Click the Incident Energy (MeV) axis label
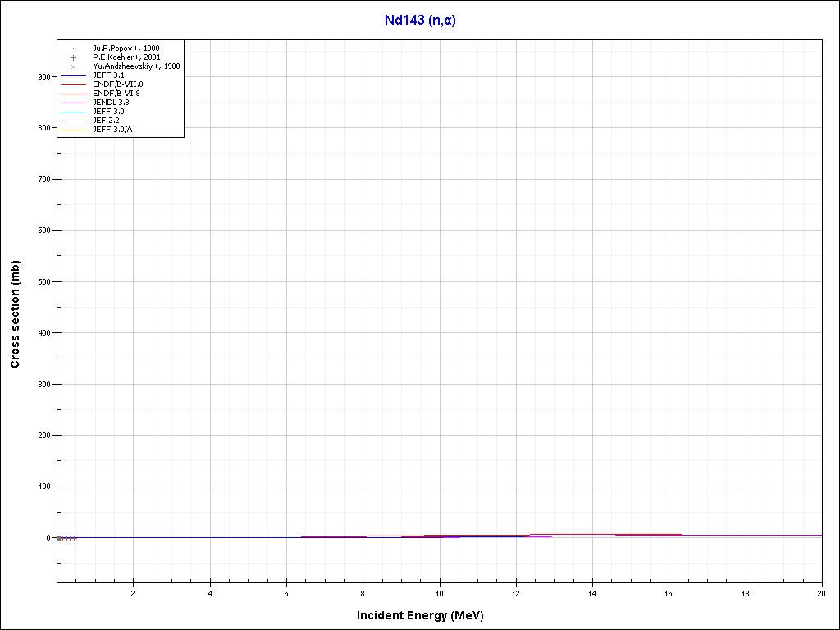This screenshot has height=630, width=840. [426, 615]
